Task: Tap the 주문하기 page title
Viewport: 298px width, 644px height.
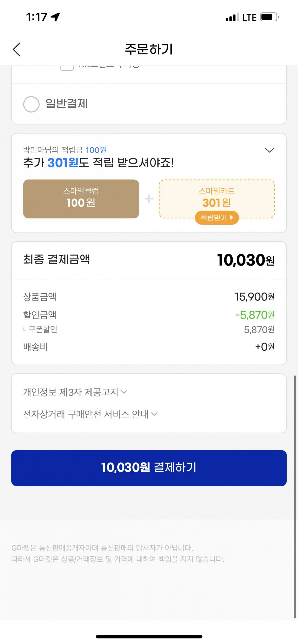Action: [x=149, y=49]
